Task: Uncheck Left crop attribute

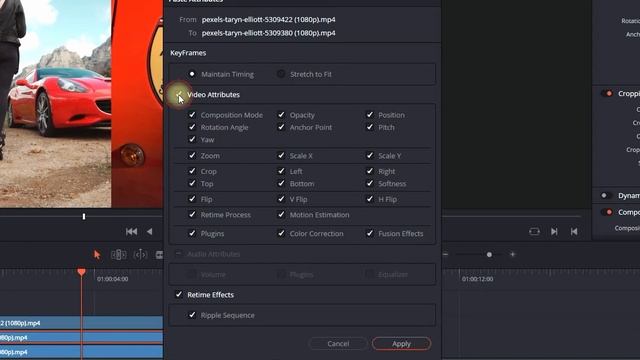Action: click(x=281, y=171)
